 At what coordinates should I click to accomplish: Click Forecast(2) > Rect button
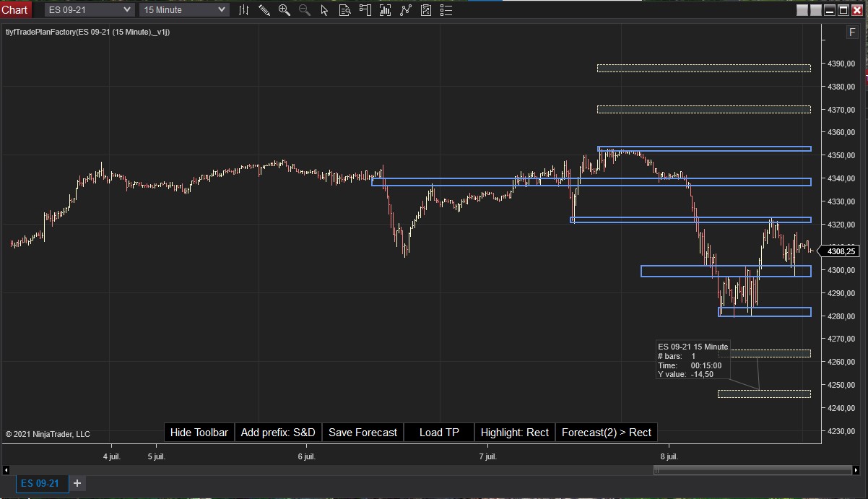click(x=607, y=433)
